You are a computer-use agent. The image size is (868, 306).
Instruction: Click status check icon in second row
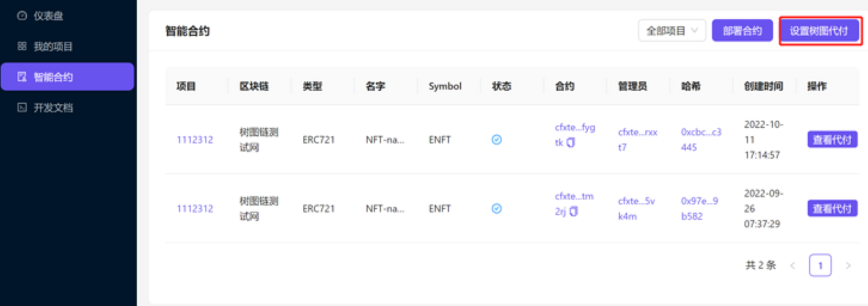coord(496,208)
